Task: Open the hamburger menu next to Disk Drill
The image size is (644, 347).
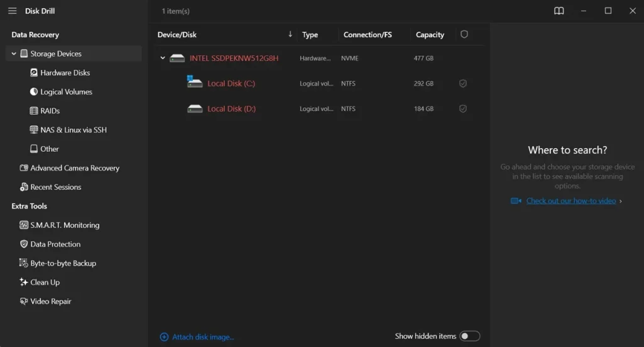Action: pos(13,11)
